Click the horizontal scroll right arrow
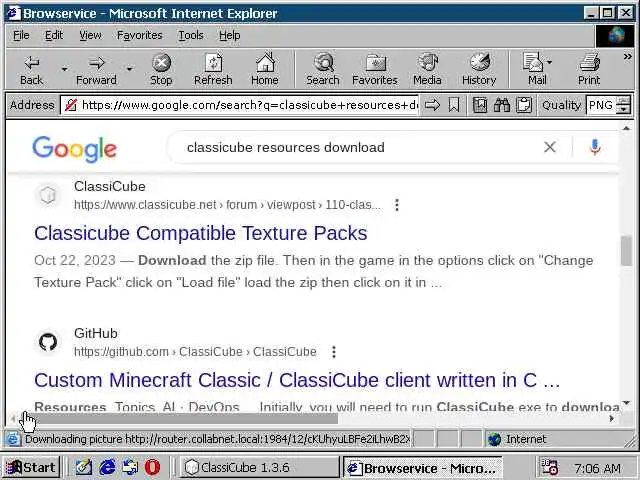Screen dimensions: 640x480 [611, 418]
